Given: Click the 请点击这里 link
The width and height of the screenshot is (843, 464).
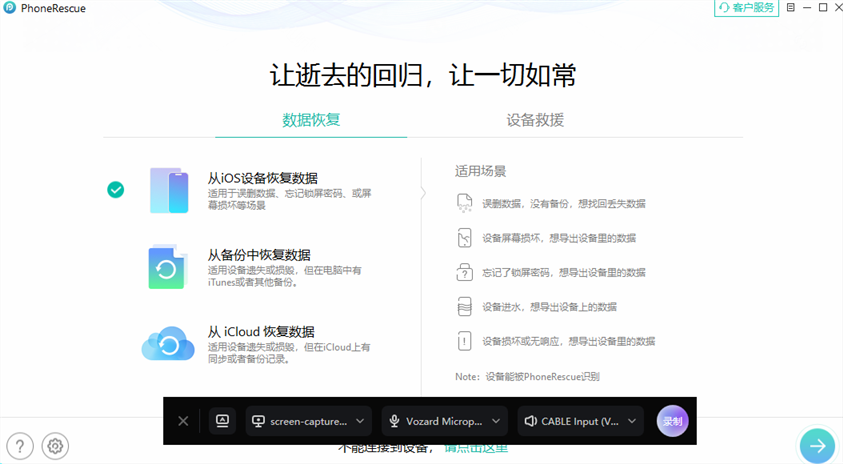Looking at the screenshot, I should pos(476,448).
